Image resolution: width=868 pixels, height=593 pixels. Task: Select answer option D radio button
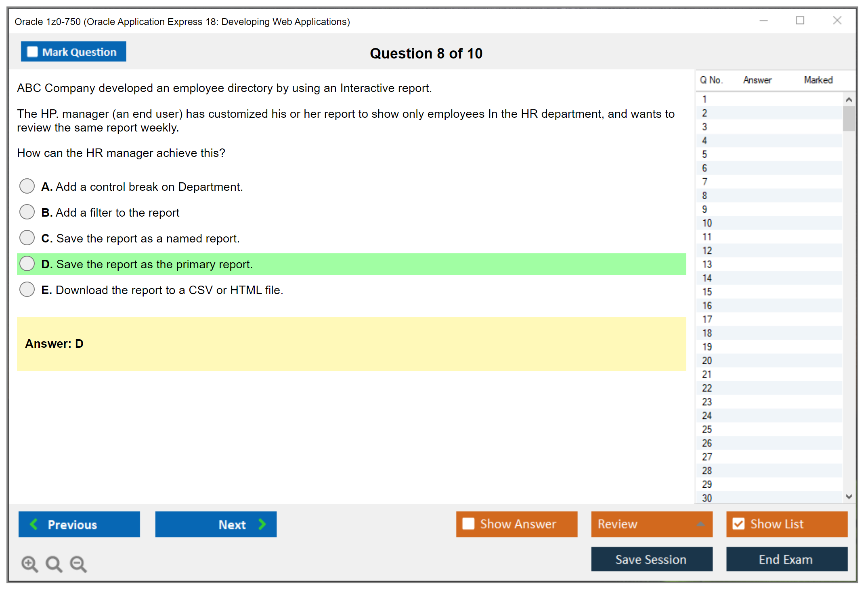[27, 263]
